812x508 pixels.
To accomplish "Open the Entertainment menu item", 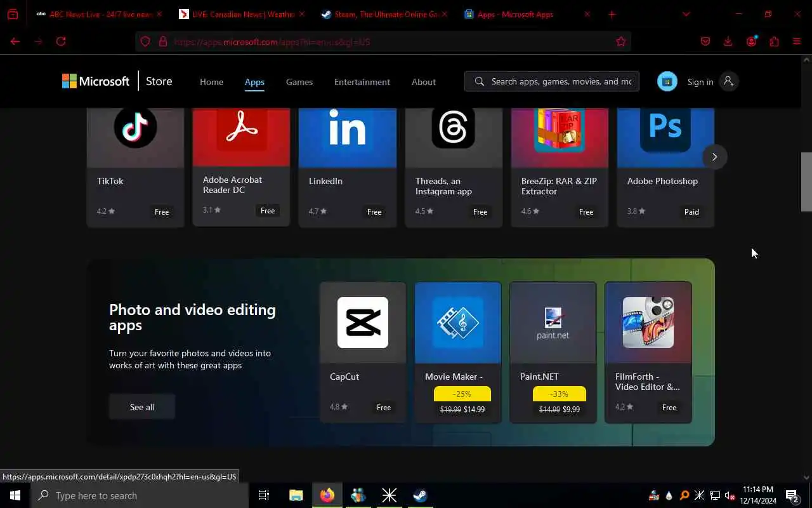I will (x=362, y=82).
